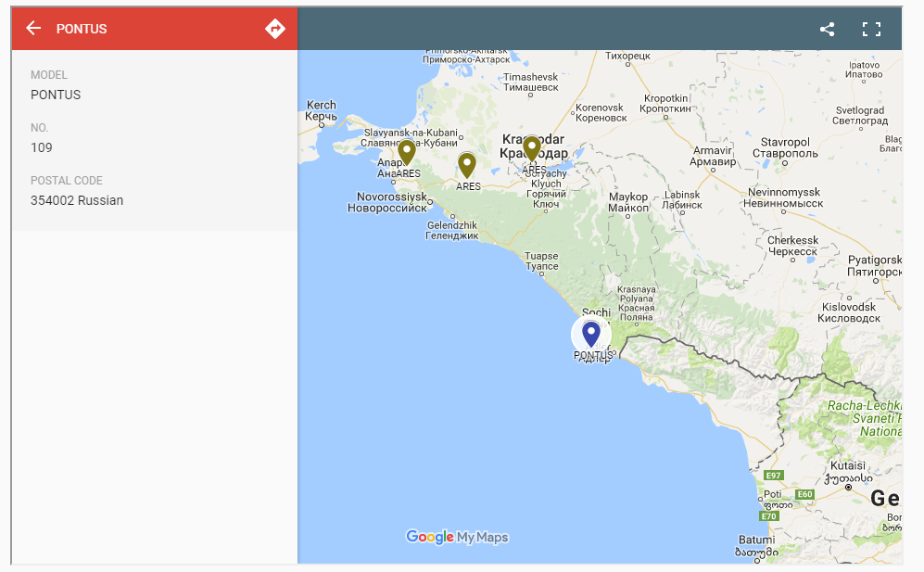Click the Gelendzhik city label
The height and width of the screenshot is (572, 924).
(452, 230)
